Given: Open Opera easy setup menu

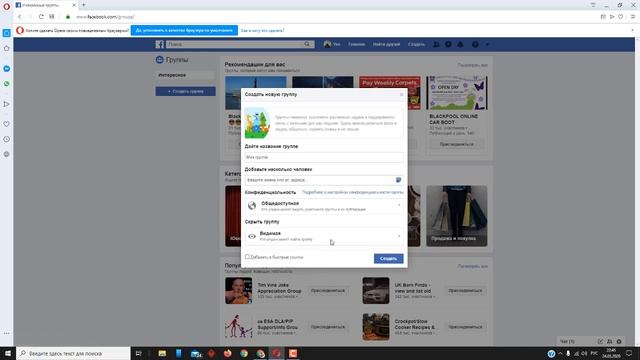Looking at the screenshot, I should point(633,17).
